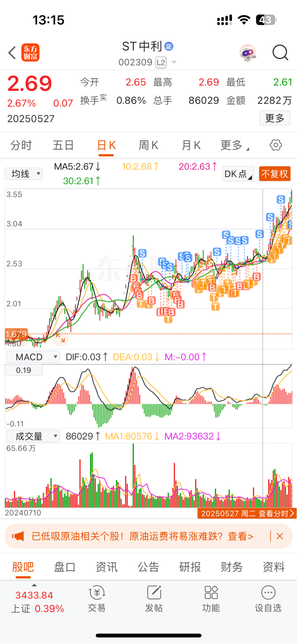The image size is (297, 644).
Task: Tap the 1.679 price line label
Action: [16, 334]
